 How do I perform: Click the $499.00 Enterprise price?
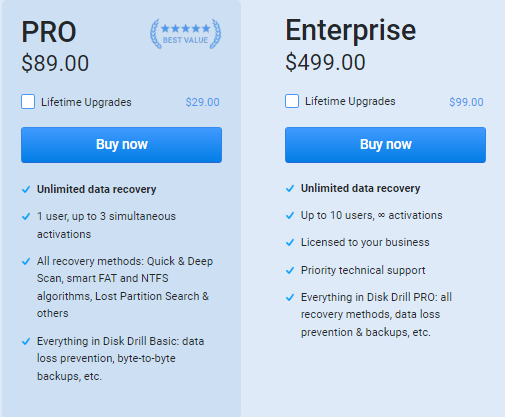(x=325, y=62)
